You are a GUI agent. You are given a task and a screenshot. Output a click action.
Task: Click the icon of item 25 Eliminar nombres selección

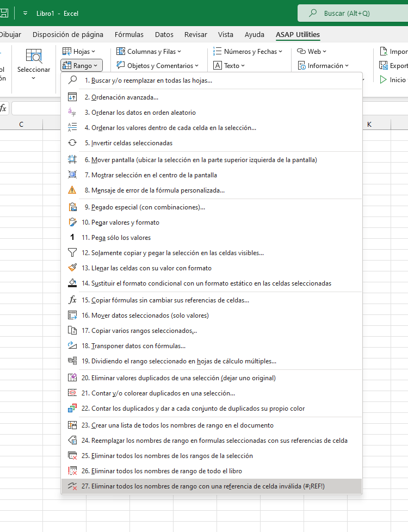pyautogui.click(x=72, y=456)
